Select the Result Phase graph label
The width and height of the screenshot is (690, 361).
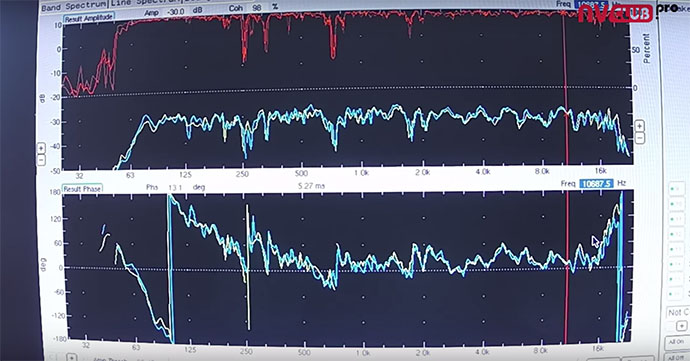click(x=82, y=188)
